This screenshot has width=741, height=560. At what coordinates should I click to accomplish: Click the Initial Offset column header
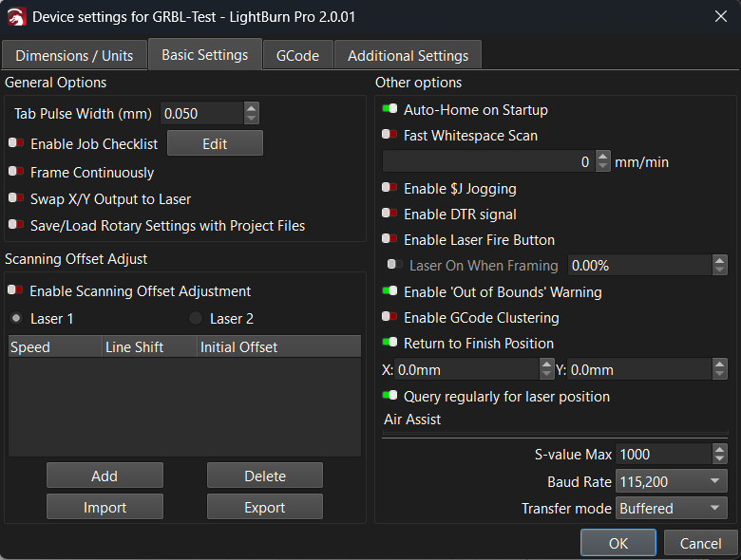(x=278, y=347)
